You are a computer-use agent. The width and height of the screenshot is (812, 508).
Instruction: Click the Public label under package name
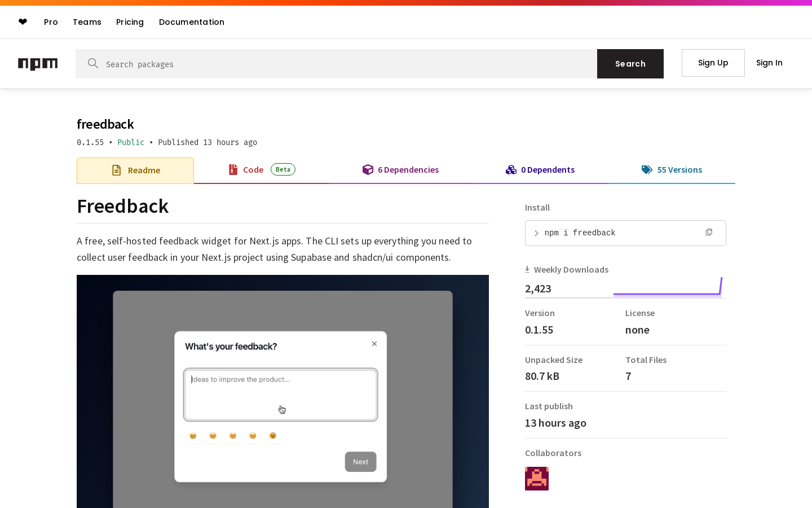click(131, 142)
